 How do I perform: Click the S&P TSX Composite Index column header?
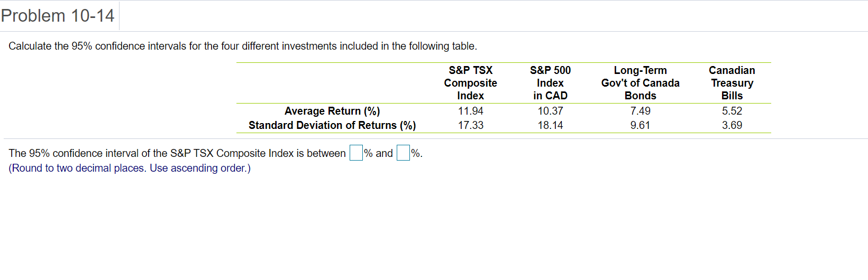(x=470, y=83)
